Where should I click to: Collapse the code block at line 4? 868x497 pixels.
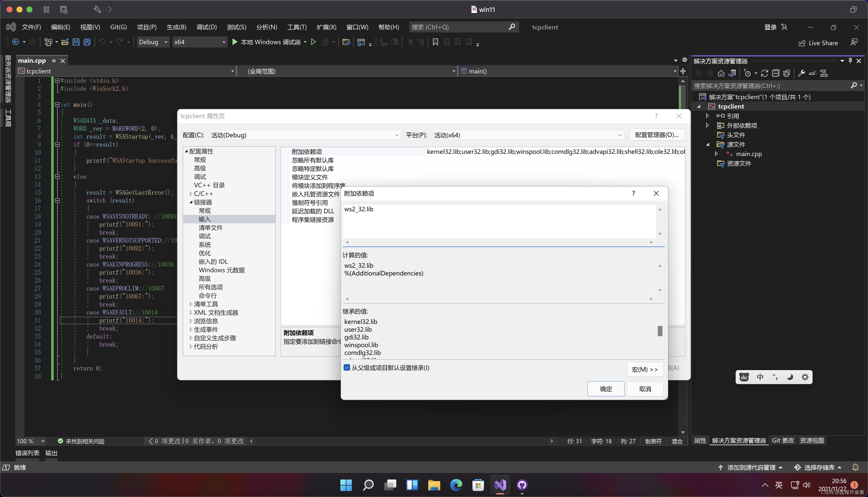click(x=57, y=105)
